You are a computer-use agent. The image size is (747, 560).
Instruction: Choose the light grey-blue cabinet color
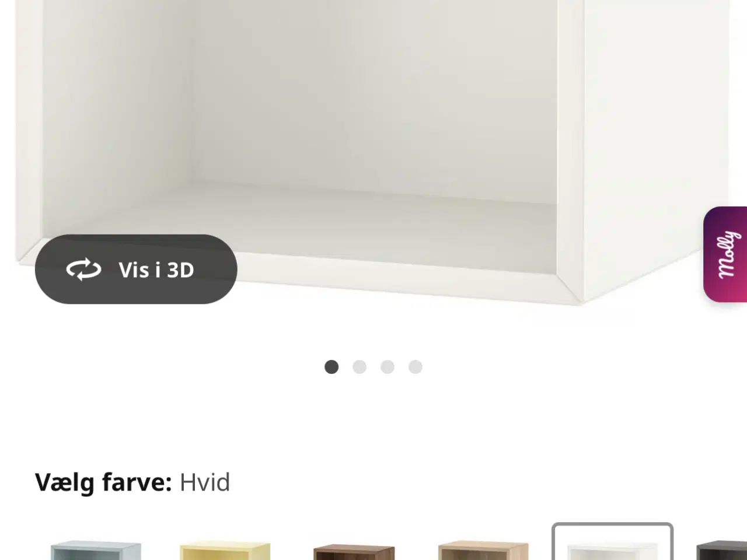click(96, 550)
